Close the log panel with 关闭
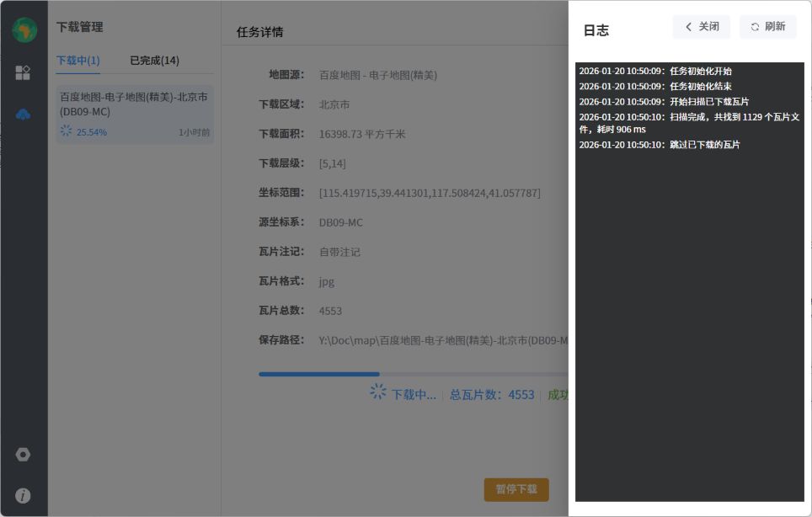812x517 pixels. pos(701,27)
